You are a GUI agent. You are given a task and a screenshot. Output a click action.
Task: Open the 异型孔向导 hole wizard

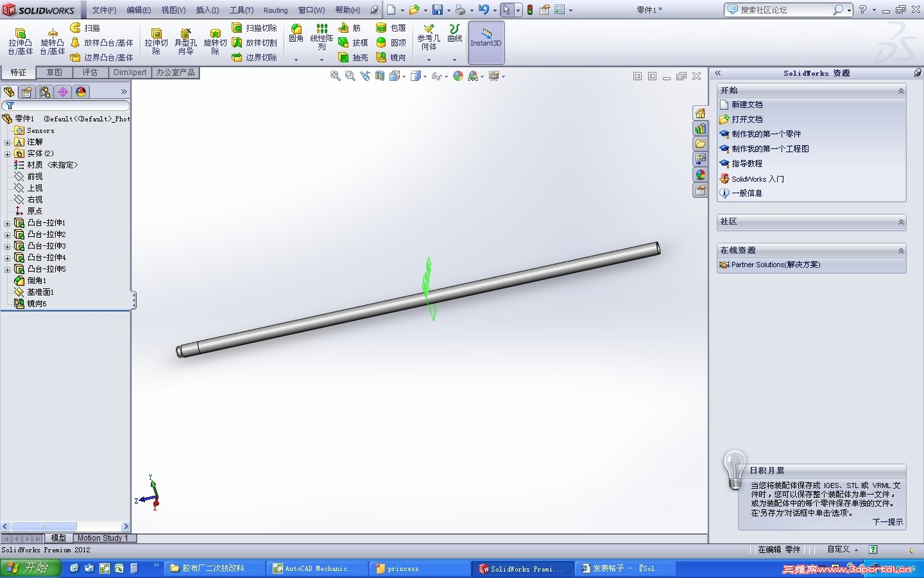pos(185,40)
